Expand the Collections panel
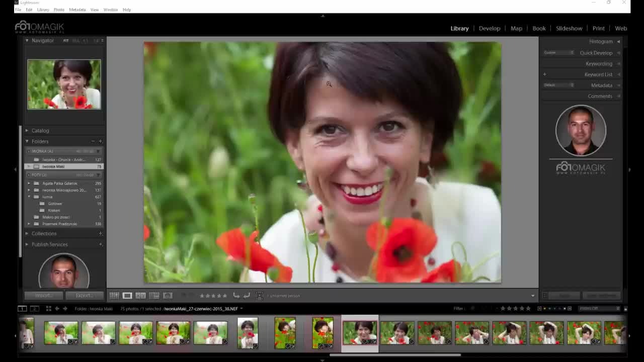The height and width of the screenshot is (362, 644). point(44,233)
